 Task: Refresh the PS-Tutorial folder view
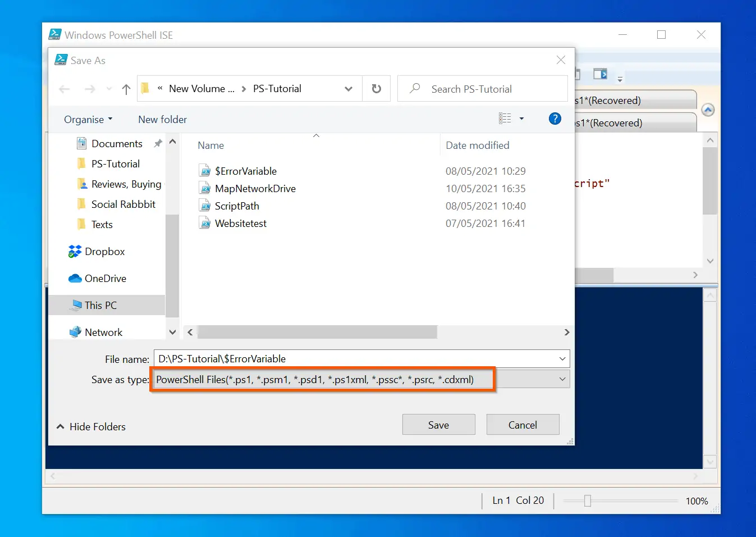tap(377, 89)
